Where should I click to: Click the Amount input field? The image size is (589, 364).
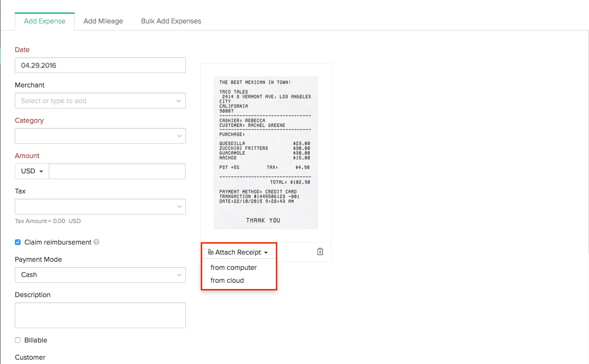click(x=117, y=171)
